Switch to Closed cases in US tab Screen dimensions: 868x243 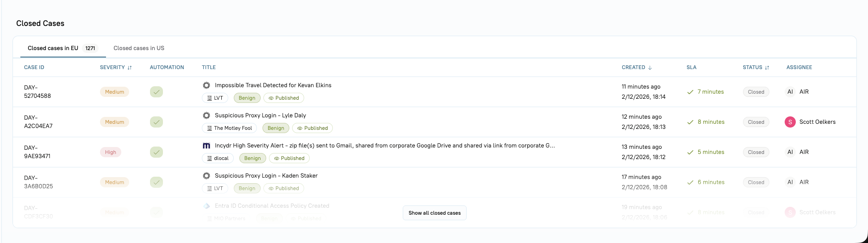(x=139, y=48)
